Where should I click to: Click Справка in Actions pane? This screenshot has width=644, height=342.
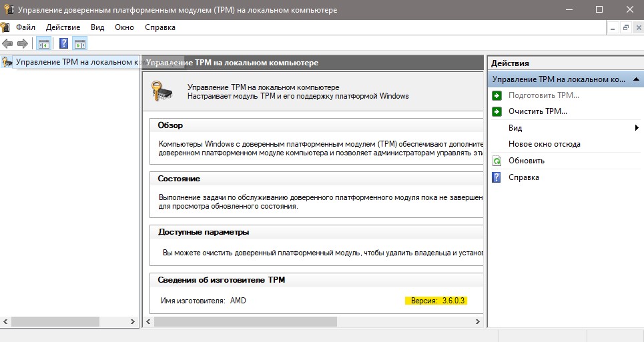click(524, 177)
